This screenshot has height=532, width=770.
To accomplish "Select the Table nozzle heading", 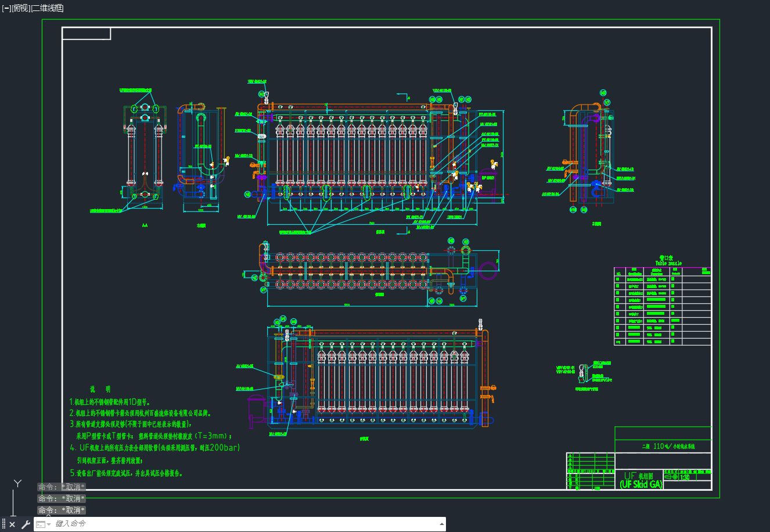I will 668,263.
